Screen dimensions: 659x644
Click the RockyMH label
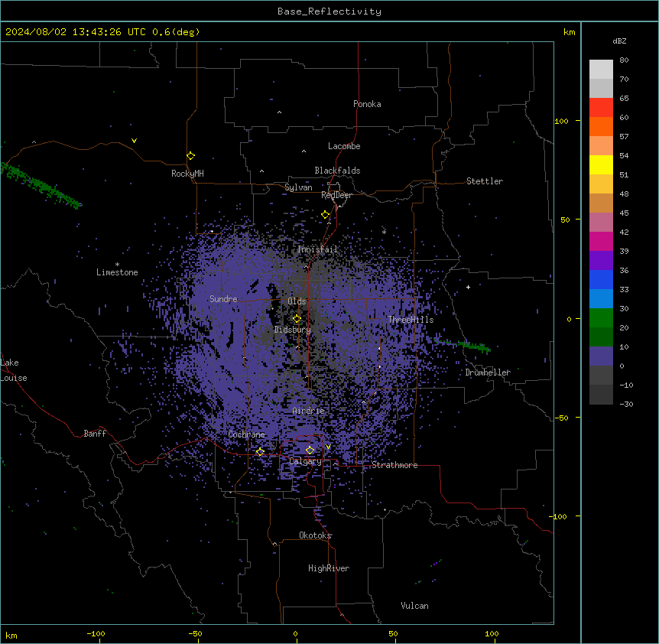[187, 174]
